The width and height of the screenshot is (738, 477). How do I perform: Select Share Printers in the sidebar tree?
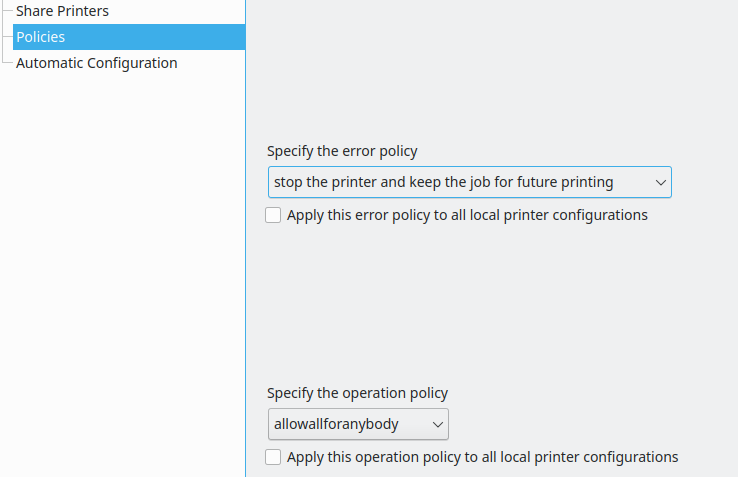click(x=62, y=11)
